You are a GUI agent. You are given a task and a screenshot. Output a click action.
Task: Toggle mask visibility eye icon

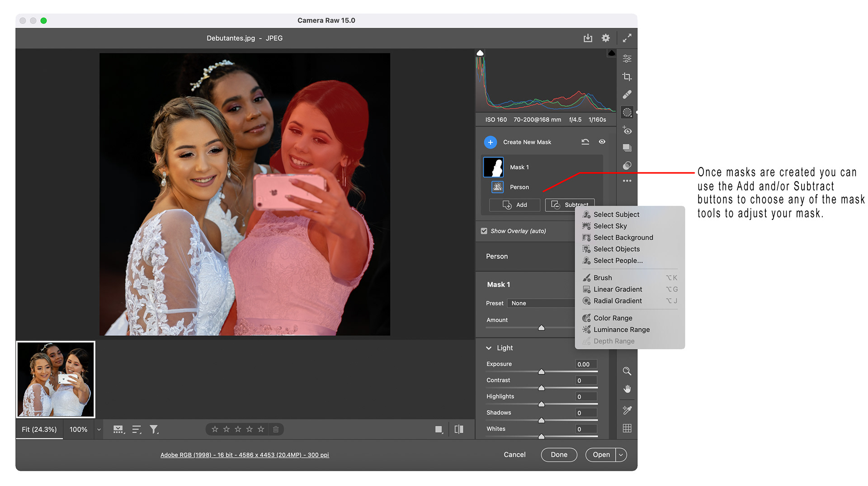602,142
